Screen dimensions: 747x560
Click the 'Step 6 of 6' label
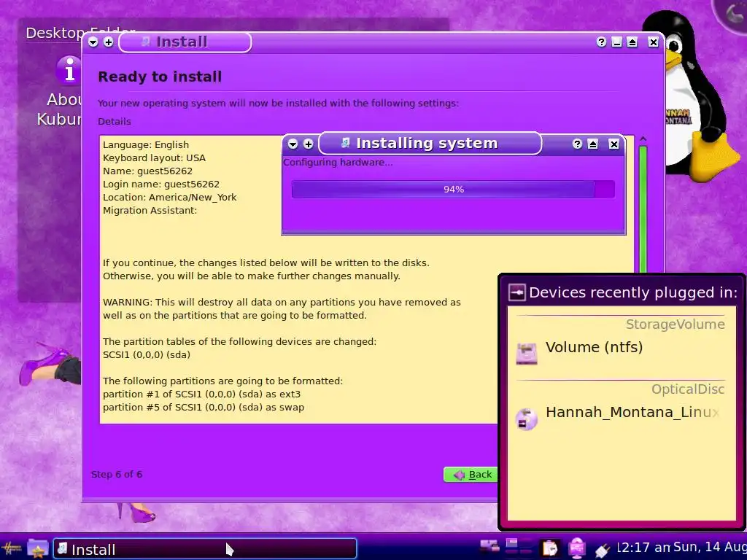(117, 474)
